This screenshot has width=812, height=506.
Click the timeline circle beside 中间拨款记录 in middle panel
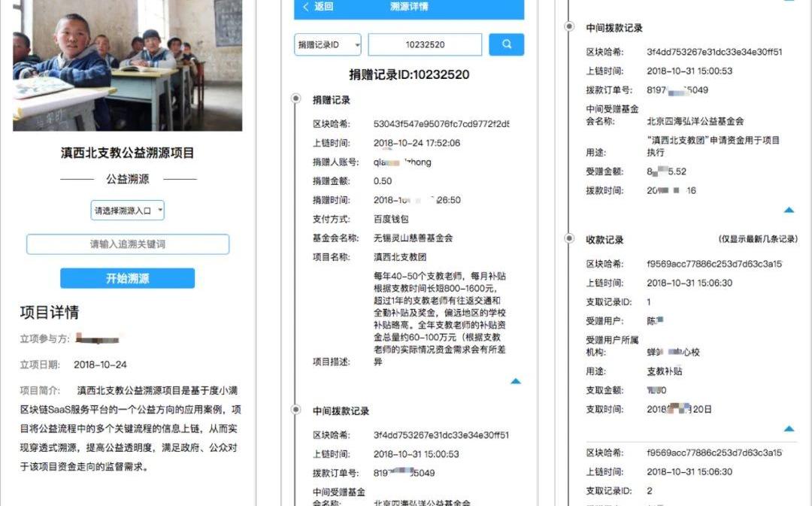coord(294,411)
